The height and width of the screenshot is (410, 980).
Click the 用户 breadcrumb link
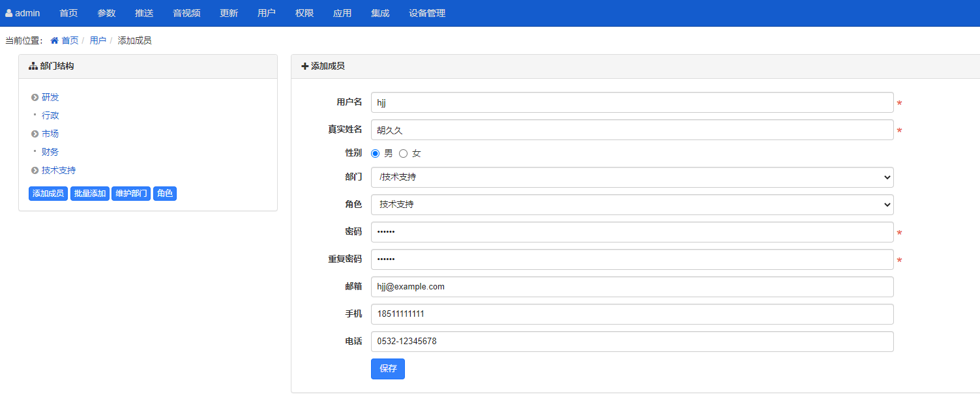[x=98, y=40]
